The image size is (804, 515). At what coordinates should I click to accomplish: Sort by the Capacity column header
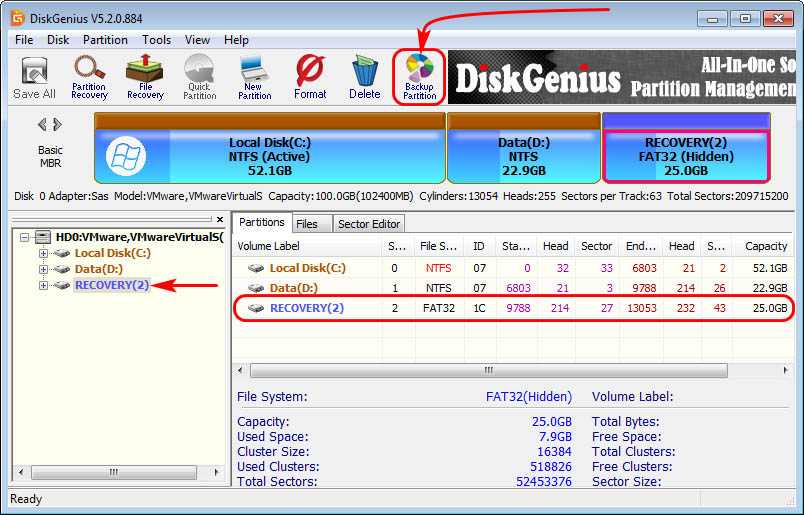[765, 246]
